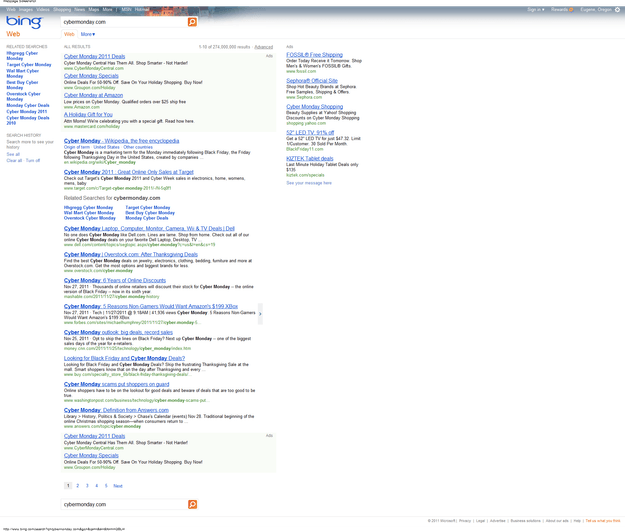Go to results page 2
The height and width of the screenshot is (531, 625).
point(77,486)
